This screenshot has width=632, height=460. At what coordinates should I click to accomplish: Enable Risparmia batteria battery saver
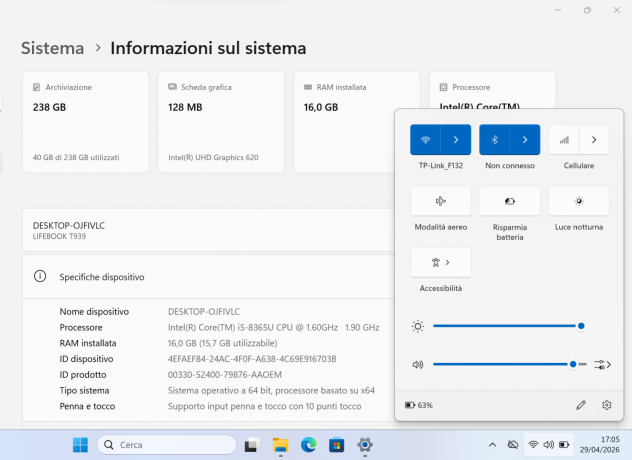pyautogui.click(x=510, y=201)
